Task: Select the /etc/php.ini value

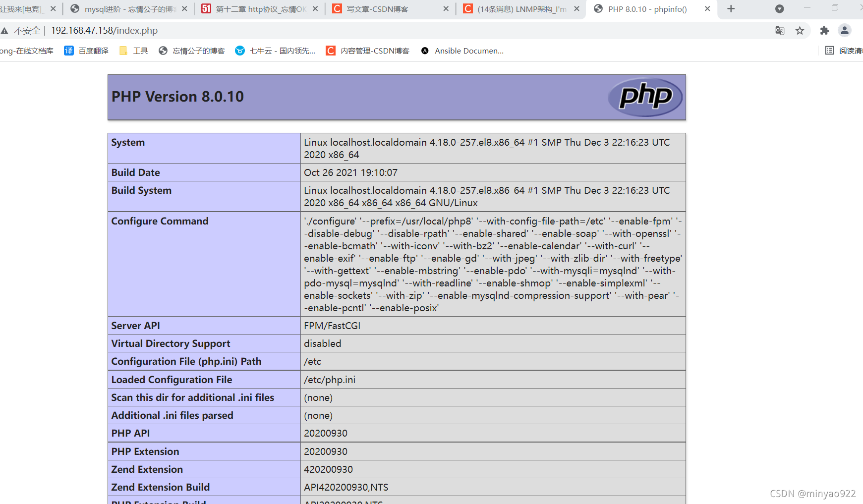Action: coord(330,380)
